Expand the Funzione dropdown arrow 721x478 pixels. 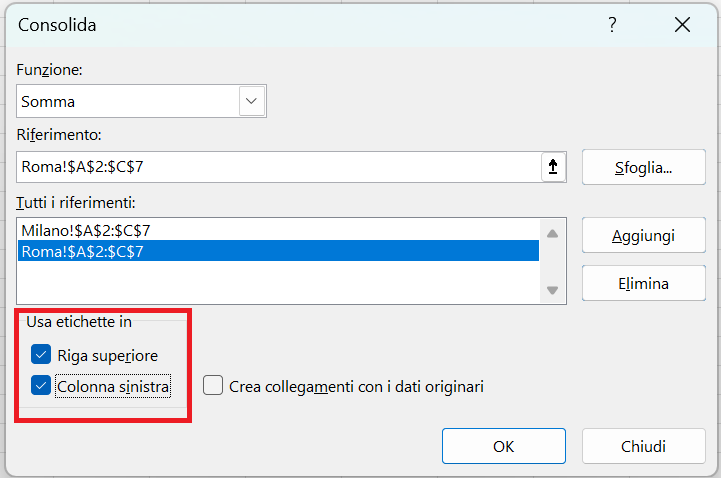coord(252,101)
